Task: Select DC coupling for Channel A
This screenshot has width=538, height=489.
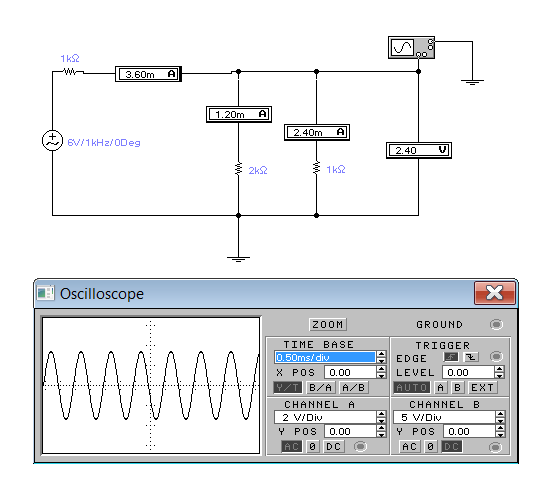Action: (334, 446)
